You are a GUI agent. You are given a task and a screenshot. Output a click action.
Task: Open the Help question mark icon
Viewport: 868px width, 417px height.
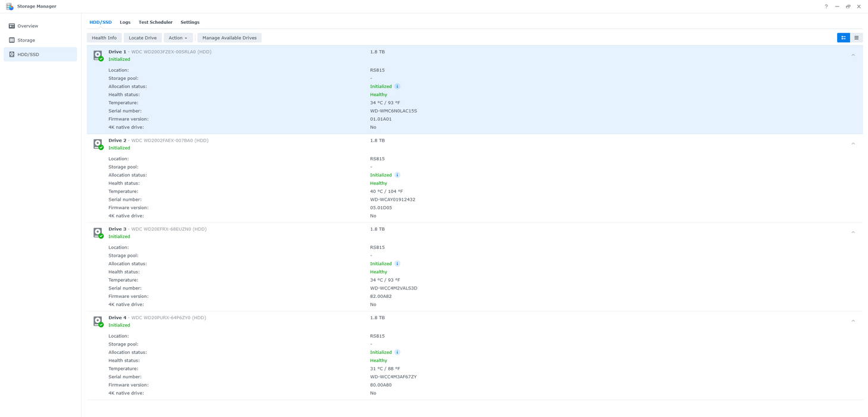(x=826, y=6)
